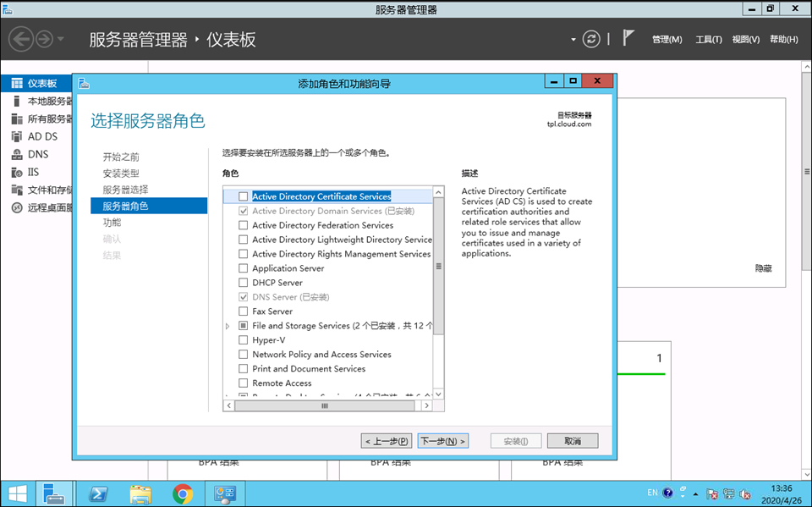The width and height of the screenshot is (812, 507).
Task: Tick the Hyper-V role checkbox
Action: [x=244, y=340]
